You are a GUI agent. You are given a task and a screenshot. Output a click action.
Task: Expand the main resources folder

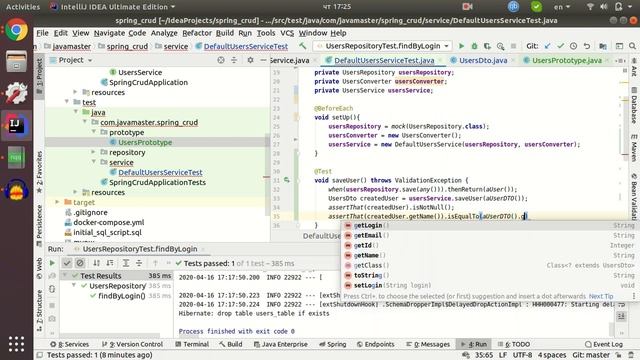click(x=75, y=92)
